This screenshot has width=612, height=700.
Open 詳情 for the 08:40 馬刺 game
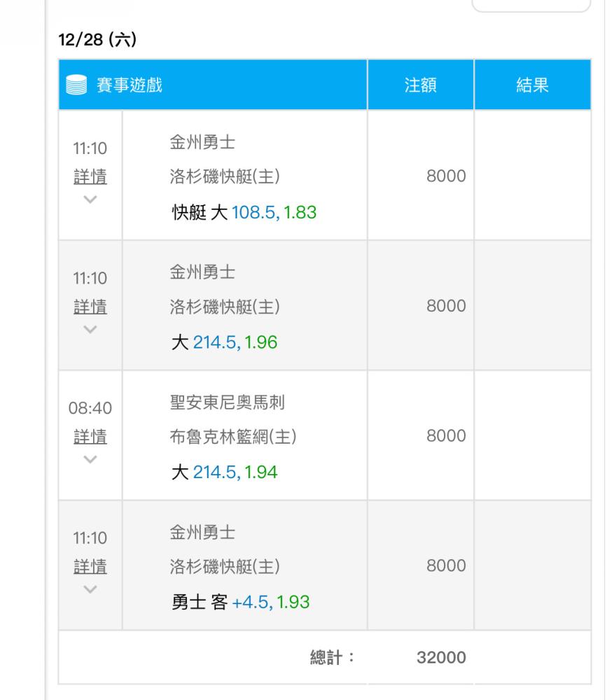(90, 436)
